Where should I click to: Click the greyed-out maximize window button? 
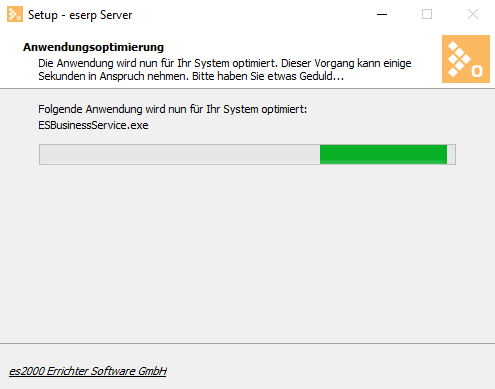(x=427, y=14)
